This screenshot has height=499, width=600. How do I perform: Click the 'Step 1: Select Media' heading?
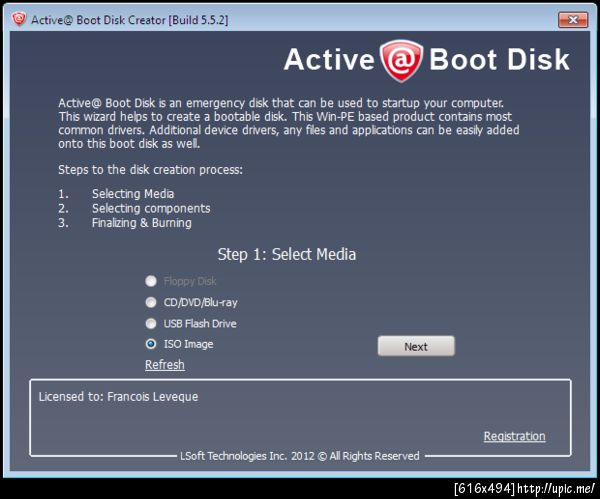pos(287,254)
